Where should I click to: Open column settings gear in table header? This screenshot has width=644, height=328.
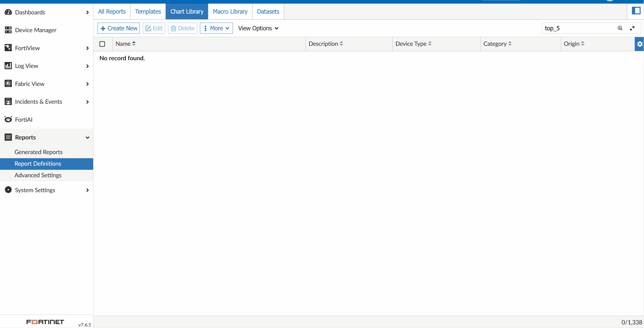tap(639, 44)
